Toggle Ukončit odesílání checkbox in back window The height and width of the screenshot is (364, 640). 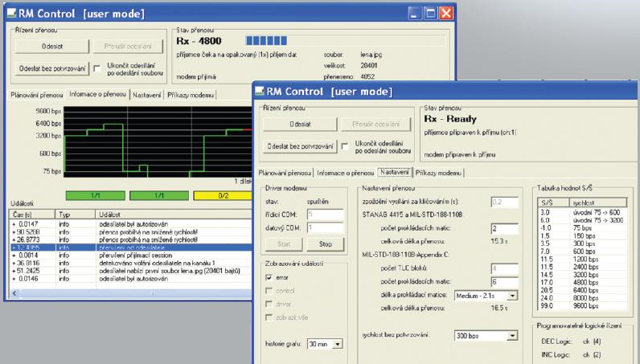97,68
